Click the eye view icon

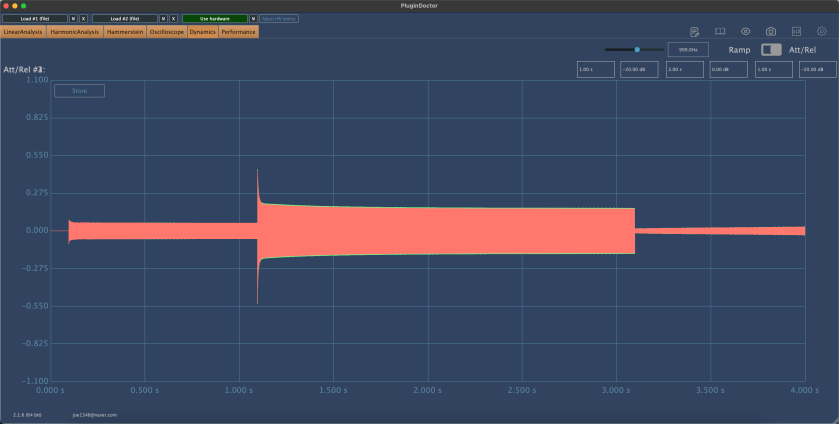pyautogui.click(x=745, y=32)
